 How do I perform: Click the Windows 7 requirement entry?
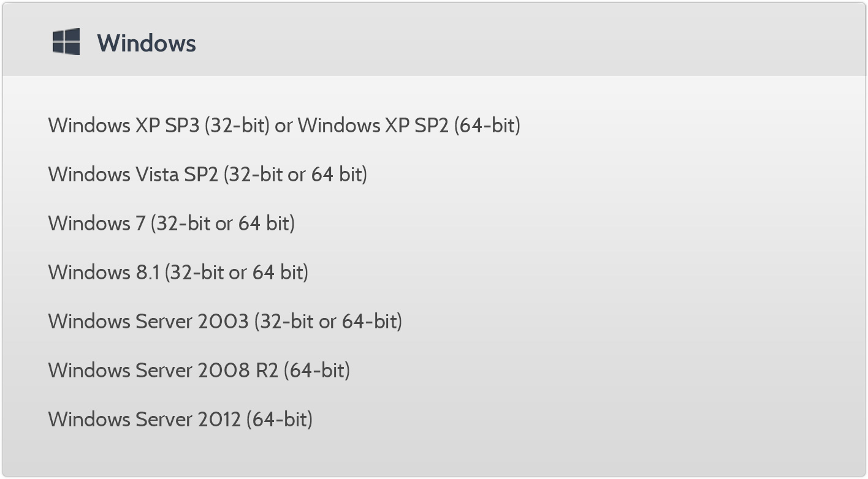[x=172, y=223]
